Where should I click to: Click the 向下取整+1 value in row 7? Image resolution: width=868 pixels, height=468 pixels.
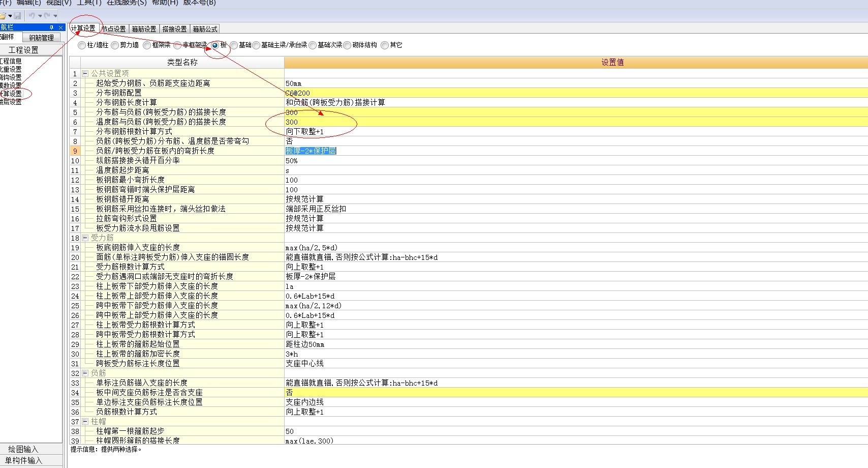pos(576,132)
